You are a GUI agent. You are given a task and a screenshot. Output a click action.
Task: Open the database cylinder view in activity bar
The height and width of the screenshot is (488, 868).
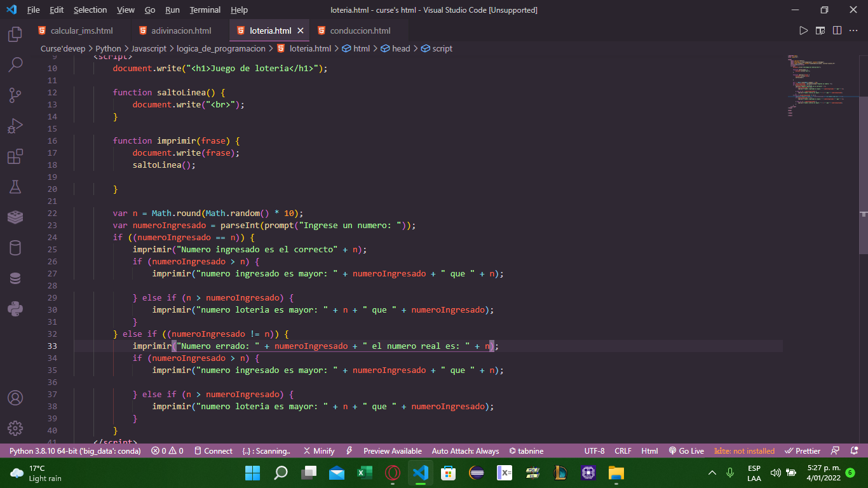(x=15, y=248)
